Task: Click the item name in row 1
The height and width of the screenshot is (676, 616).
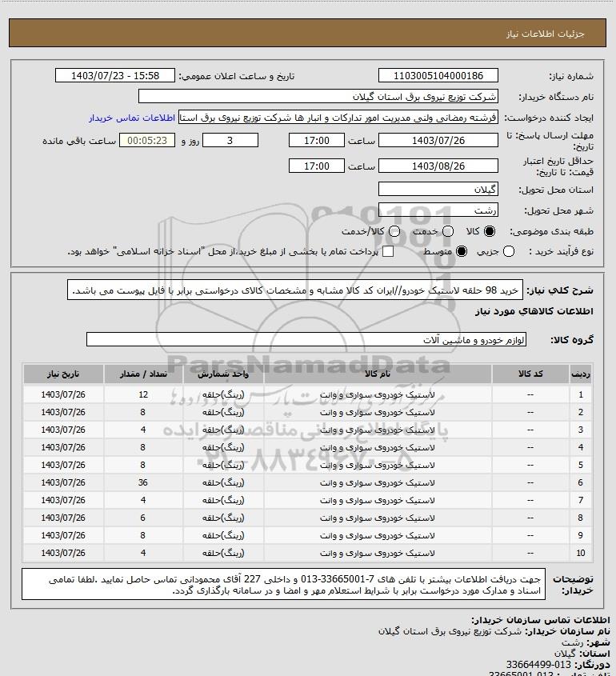Action: 378,395
